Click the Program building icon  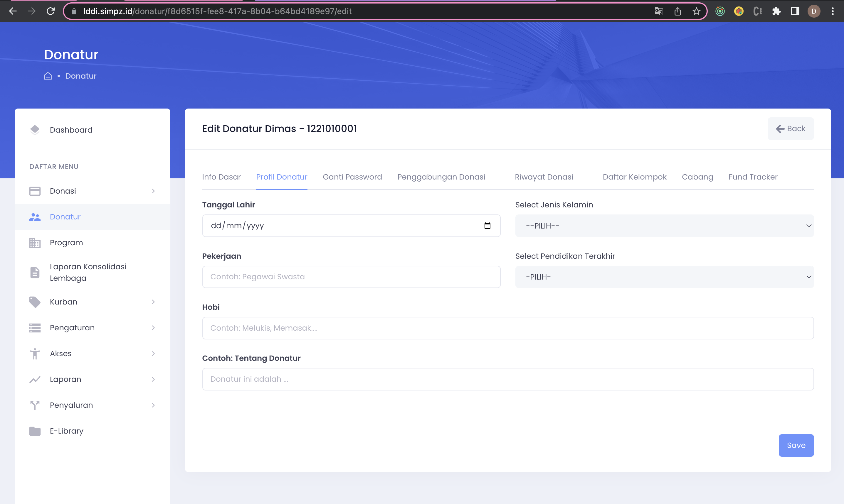point(35,243)
